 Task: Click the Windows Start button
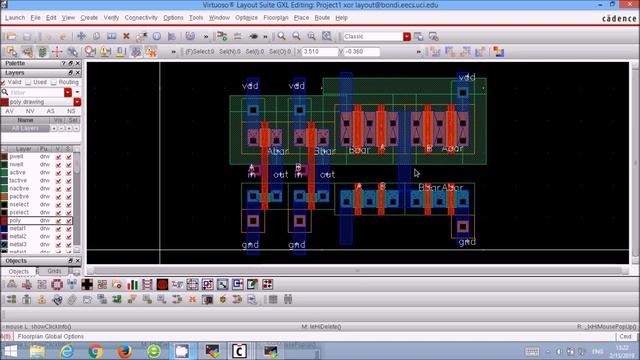click(x=10, y=351)
